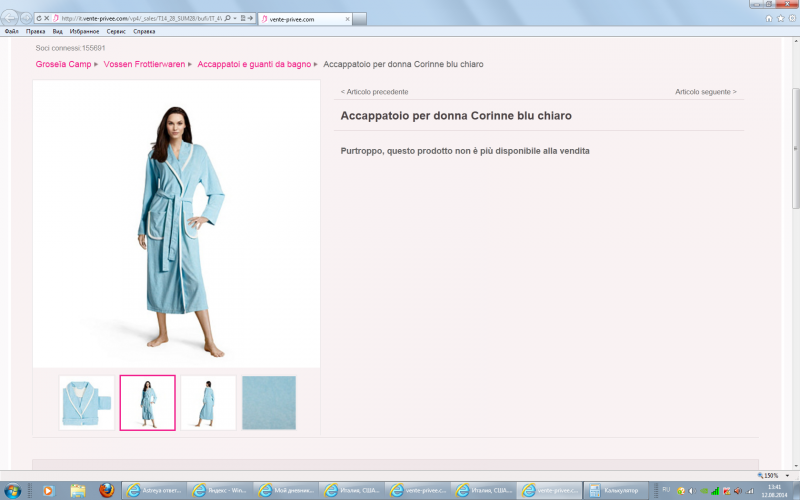Click the Go arrow in the address bar
This screenshot has height=500, width=800.
tap(251, 18)
